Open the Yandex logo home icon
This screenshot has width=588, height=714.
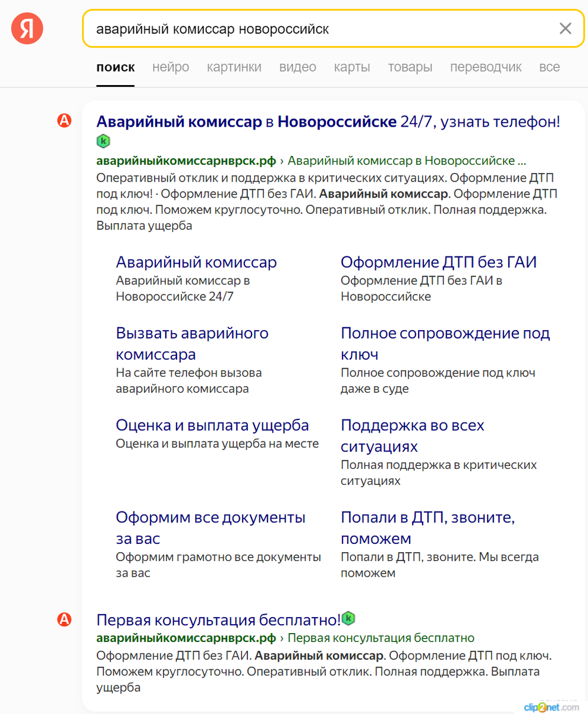point(27,28)
